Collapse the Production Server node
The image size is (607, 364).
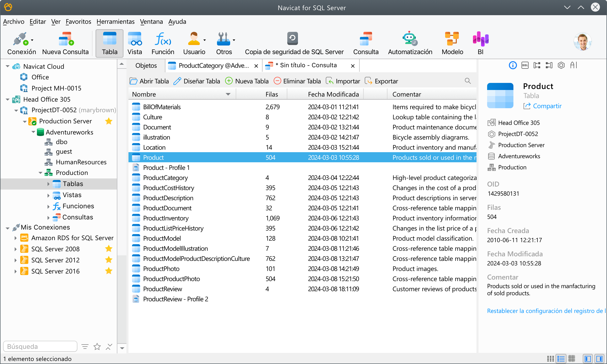(25, 122)
